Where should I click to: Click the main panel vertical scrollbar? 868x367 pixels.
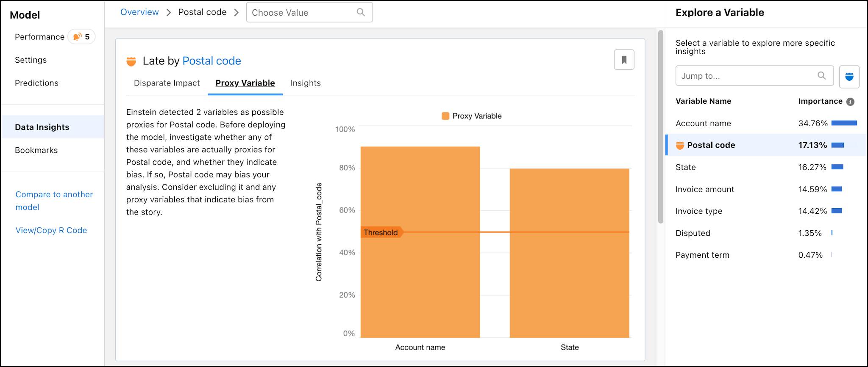pos(660,127)
